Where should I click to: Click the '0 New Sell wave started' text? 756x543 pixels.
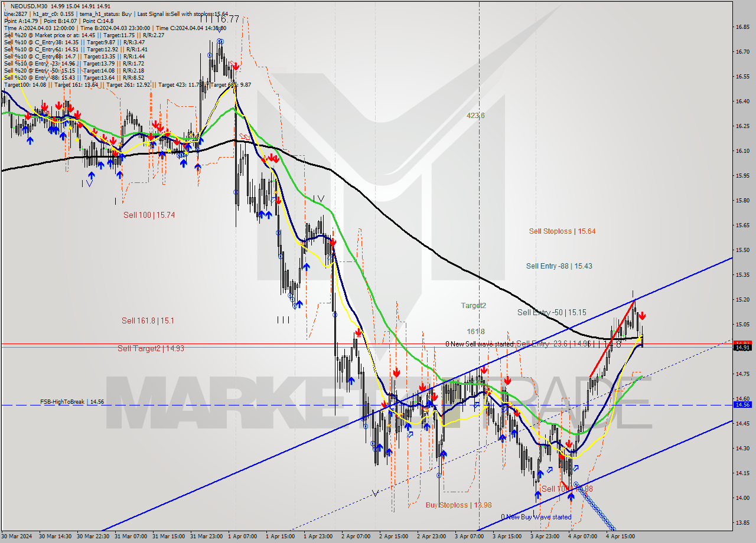(x=480, y=344)
